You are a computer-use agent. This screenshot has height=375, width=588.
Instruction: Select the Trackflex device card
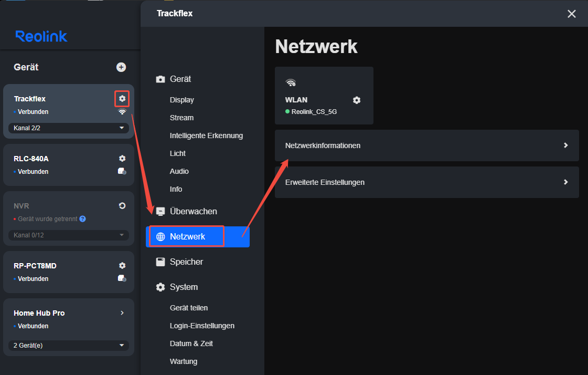pos(69,111)
